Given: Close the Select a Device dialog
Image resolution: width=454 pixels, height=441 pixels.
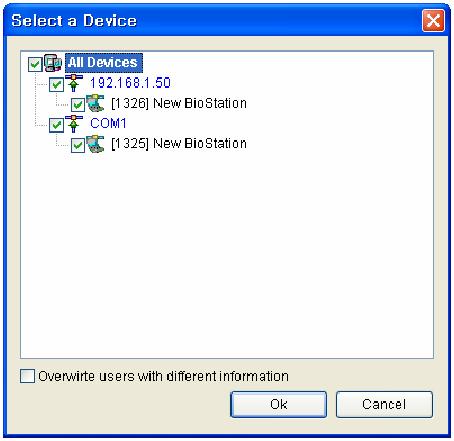Looking at the screenshot, I should coord(433,21).
